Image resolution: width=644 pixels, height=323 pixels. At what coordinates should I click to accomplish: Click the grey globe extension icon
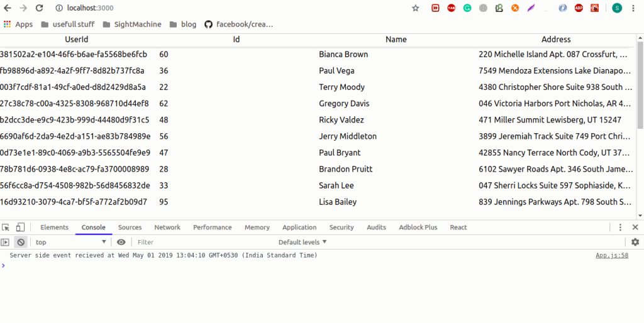pyautogui.click(x=484, y=8)
